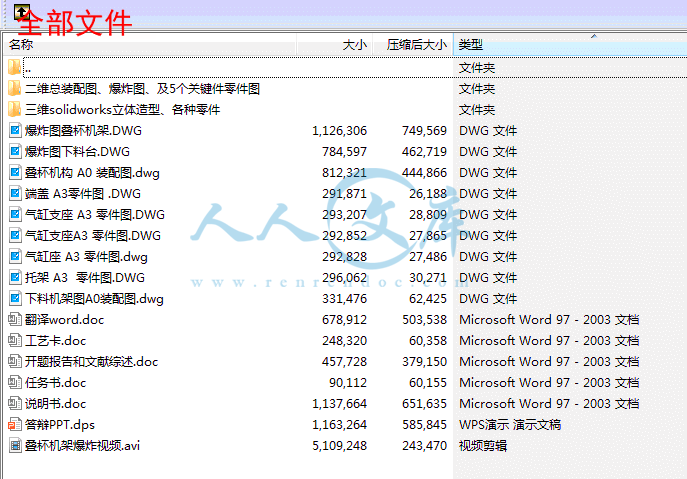Viewport: 687px width, 479px height.
Task: Select DWG icon of 爆炸图下料台.DWG
Action: click(15, 152)
